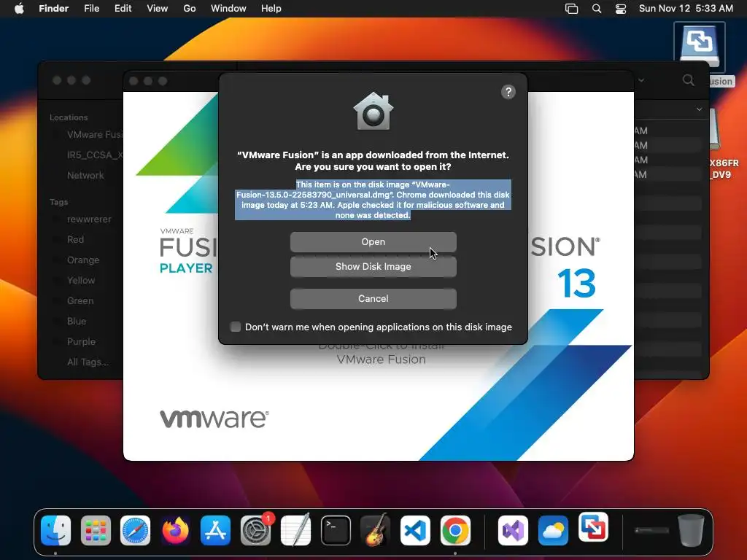
Task: Open the View menu
Action: [158, 9]
